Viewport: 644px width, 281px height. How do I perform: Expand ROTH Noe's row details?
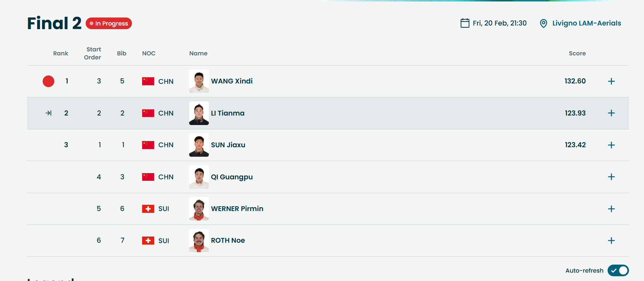612,241
